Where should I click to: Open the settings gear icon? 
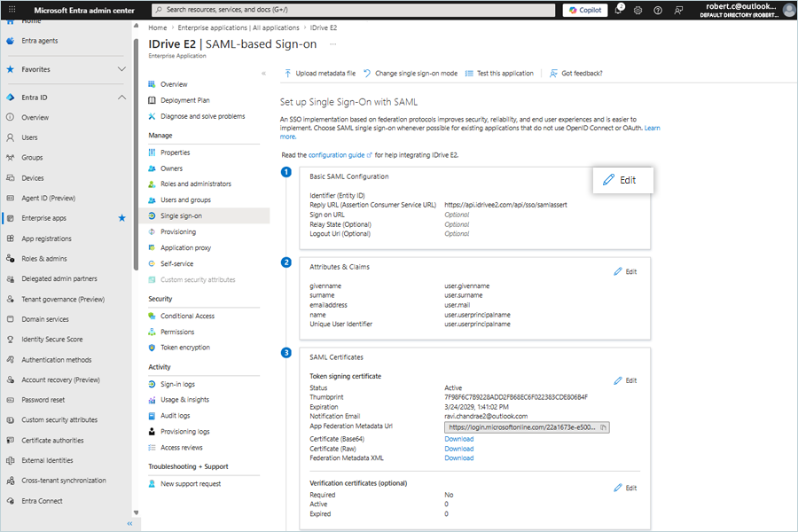coord(638,10)
